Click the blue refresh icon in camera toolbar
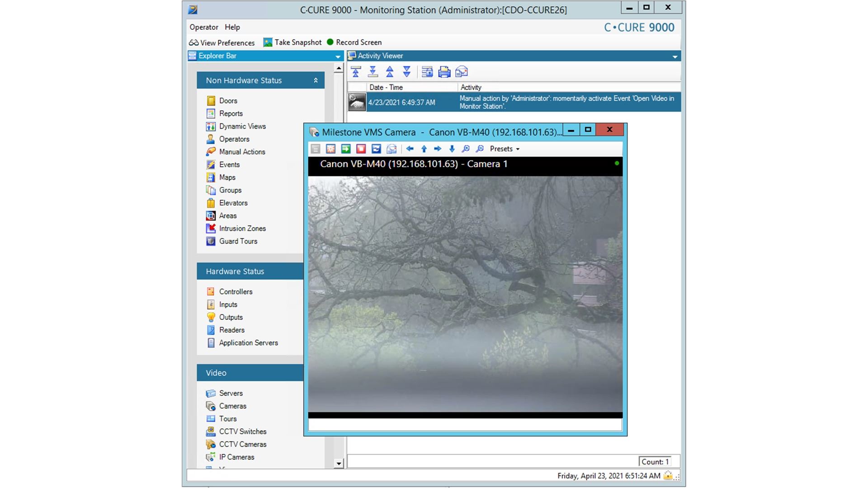The image size is (868, 488). click(x=376, y=149)
